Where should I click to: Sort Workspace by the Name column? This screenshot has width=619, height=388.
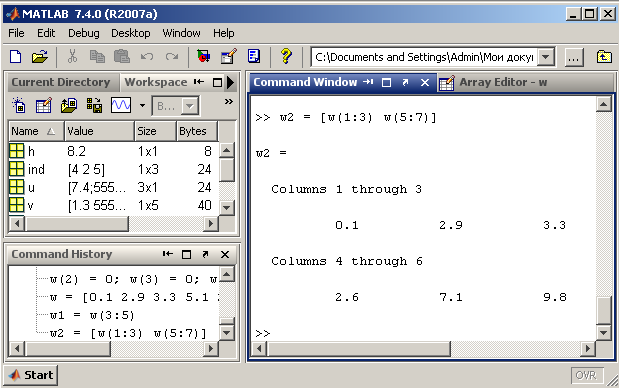36,131
